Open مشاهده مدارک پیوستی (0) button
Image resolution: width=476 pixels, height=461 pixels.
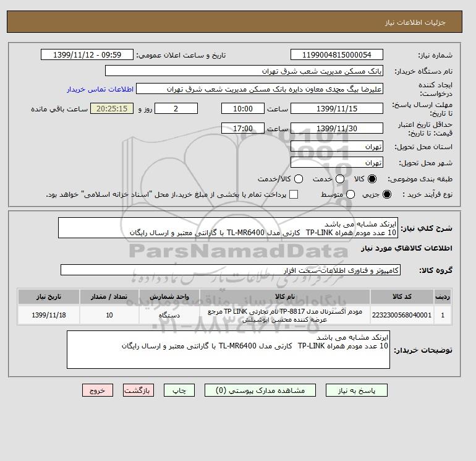260,390
